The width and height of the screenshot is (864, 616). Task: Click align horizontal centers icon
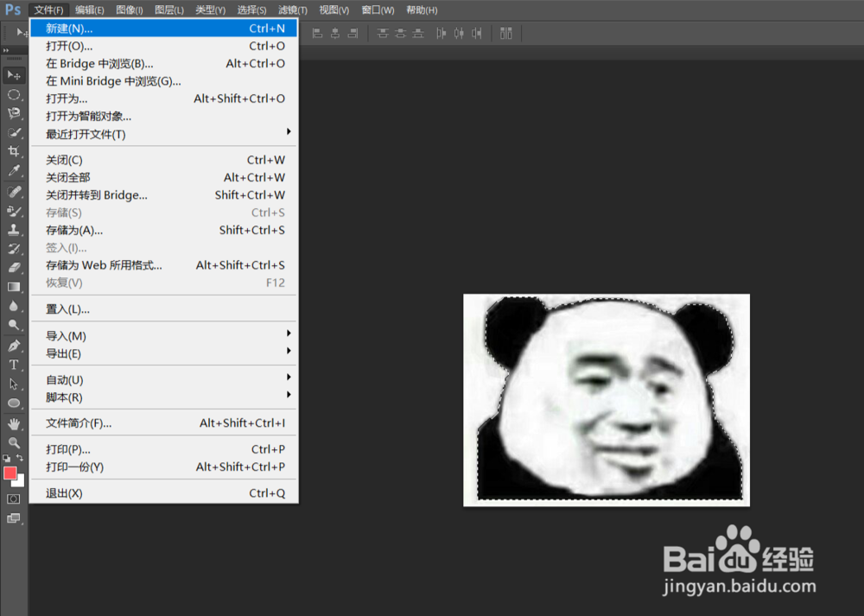point(335,34)
